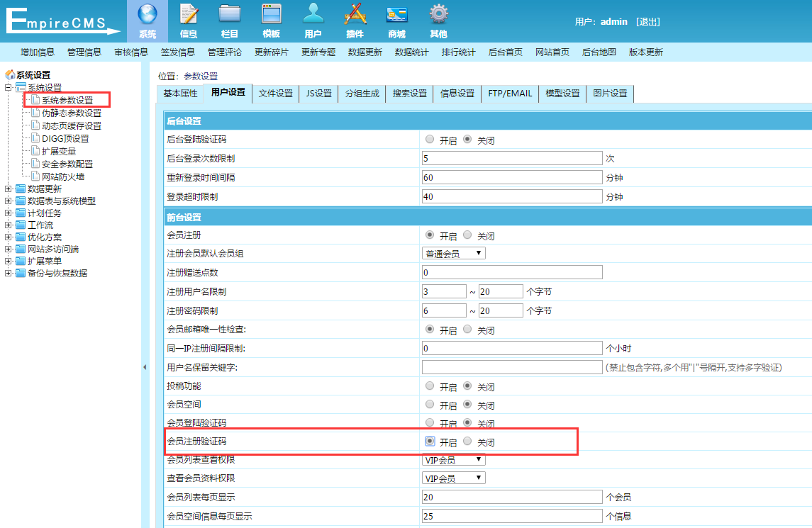Click folder icon of 数据更新
This screenshot has width=812, height=528.
[21, 189]
